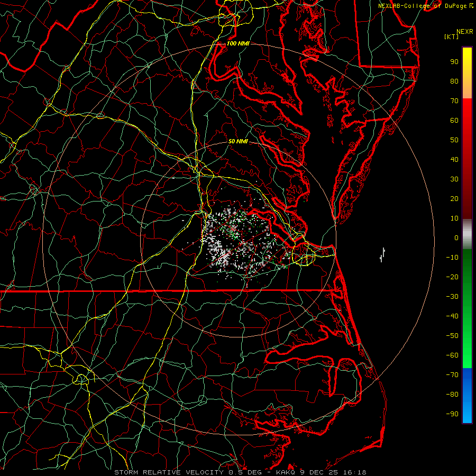Click the NEXLAB logo icon after DuPage
476x476 pixels.
(472, 6)
